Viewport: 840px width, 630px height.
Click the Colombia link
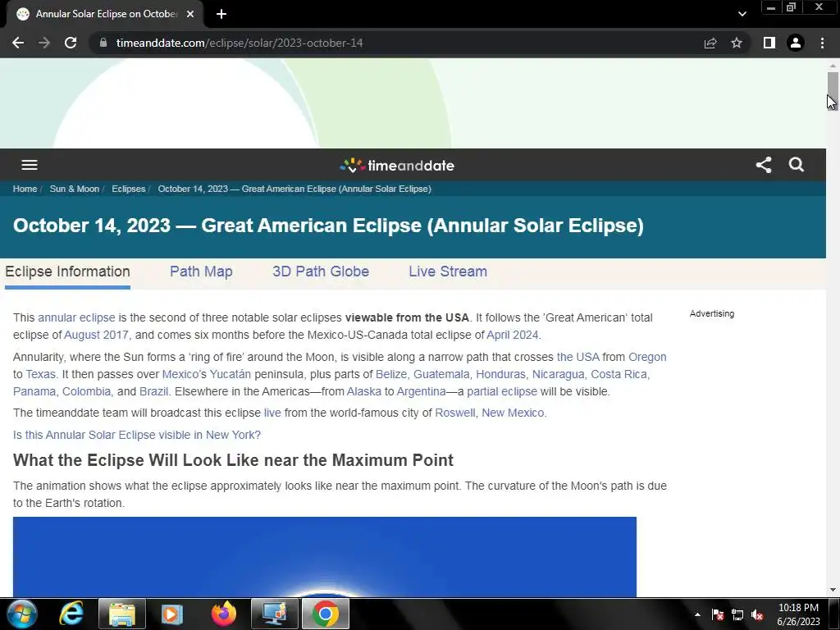point(86,391)
